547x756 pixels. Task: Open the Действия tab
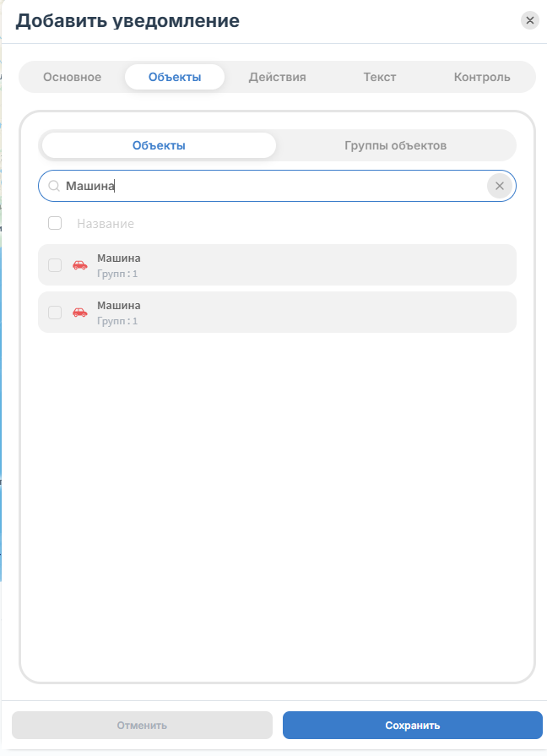(x=278, y=77)
